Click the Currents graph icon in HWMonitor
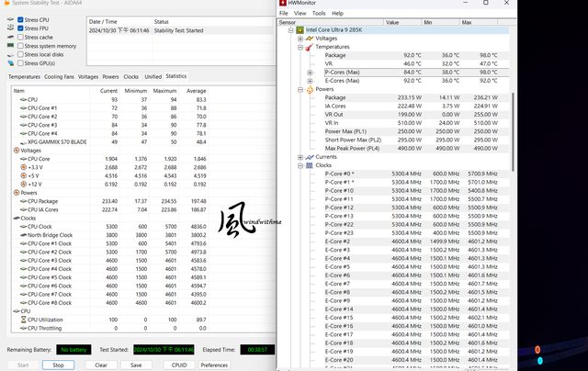Image resolution: width=588 pixels, height=371 pixels. coord(308,157)
